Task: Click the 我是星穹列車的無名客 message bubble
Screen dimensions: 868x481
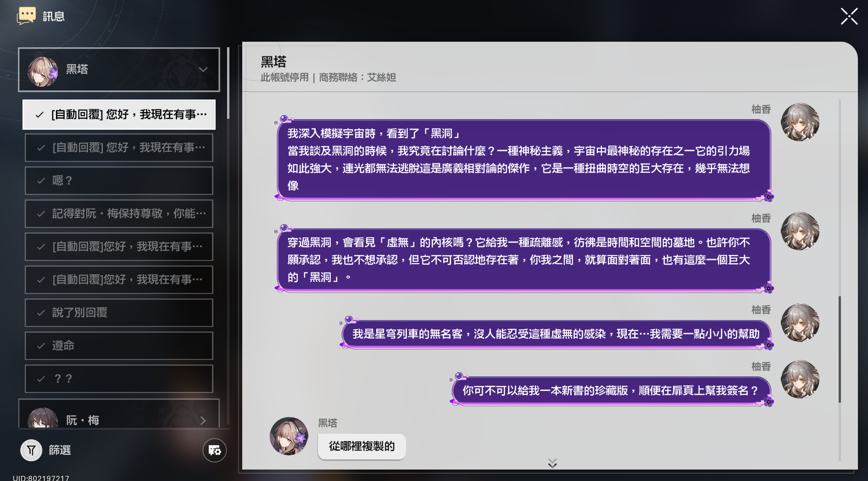Action: click(556, 334)
